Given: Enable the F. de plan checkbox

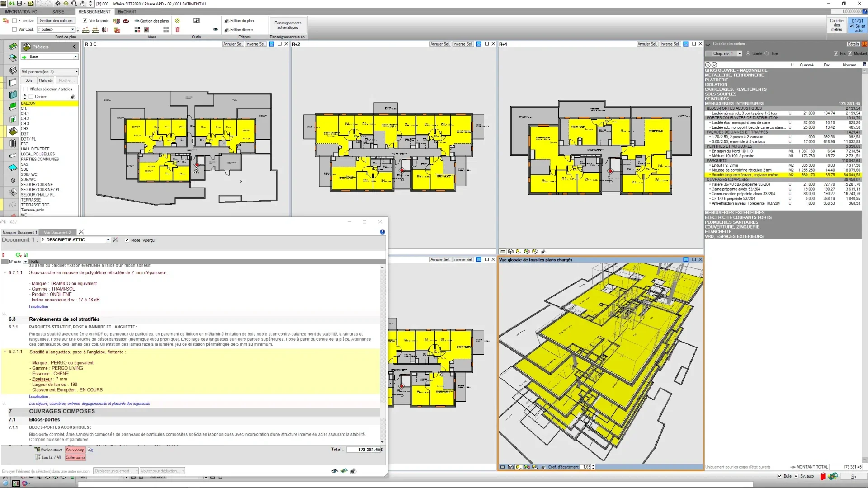Looking at the screenshot, I should click(15, 21).
